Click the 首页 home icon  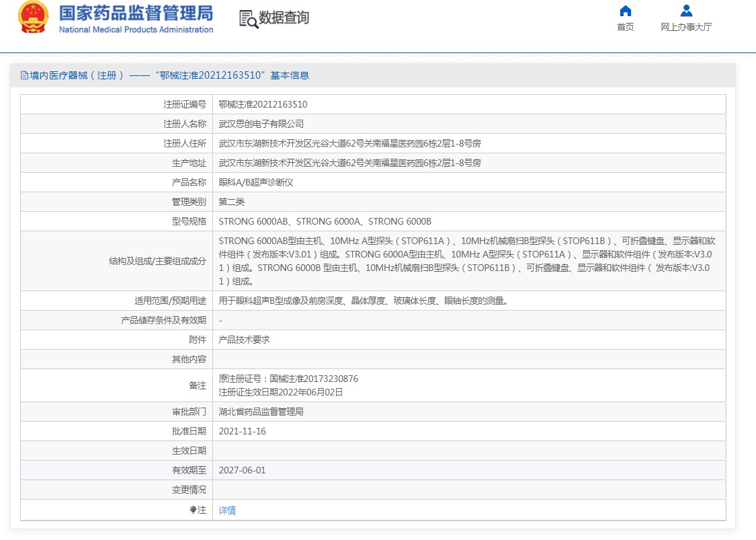click(x=626, y=11)
